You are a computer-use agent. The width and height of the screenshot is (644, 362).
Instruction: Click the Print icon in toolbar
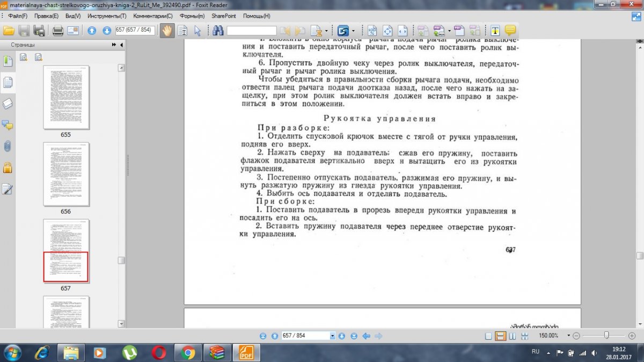(x=57, y=30)
